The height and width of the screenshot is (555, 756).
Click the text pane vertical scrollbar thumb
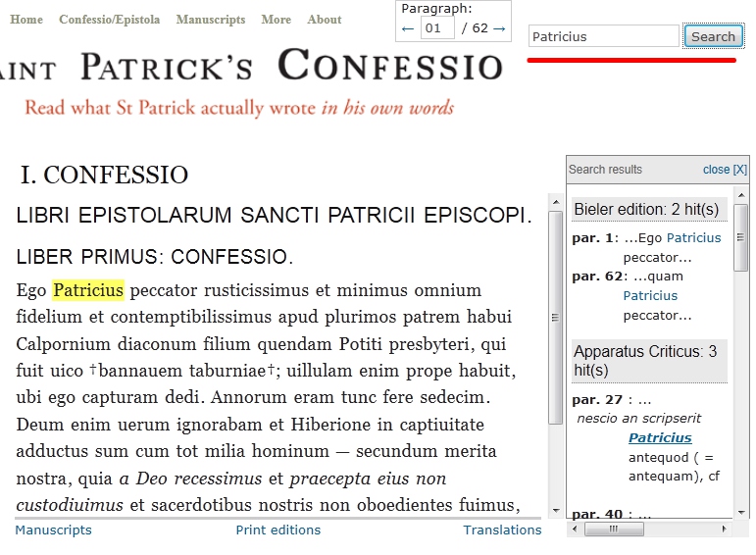pyautogui.click(x=555, y=318)
